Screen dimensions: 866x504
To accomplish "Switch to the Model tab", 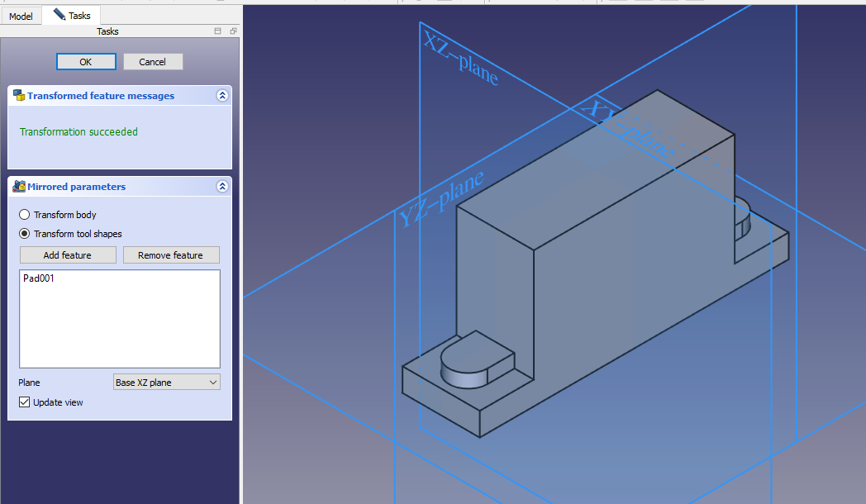I will tap(21, 16).
